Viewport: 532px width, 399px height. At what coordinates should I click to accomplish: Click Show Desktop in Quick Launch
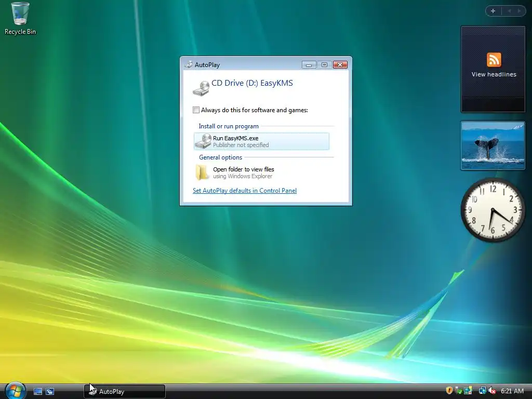[38, 392]
